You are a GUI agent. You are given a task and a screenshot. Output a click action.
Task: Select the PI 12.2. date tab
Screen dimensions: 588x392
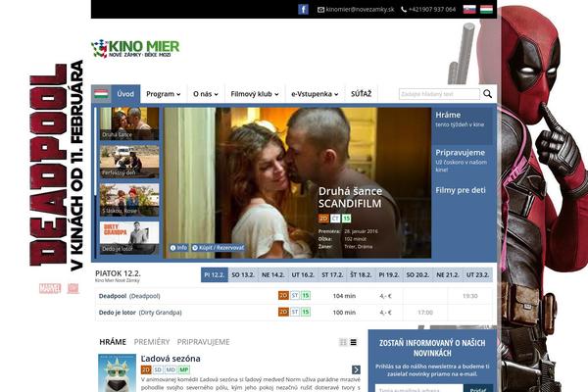tap(215, 275)
